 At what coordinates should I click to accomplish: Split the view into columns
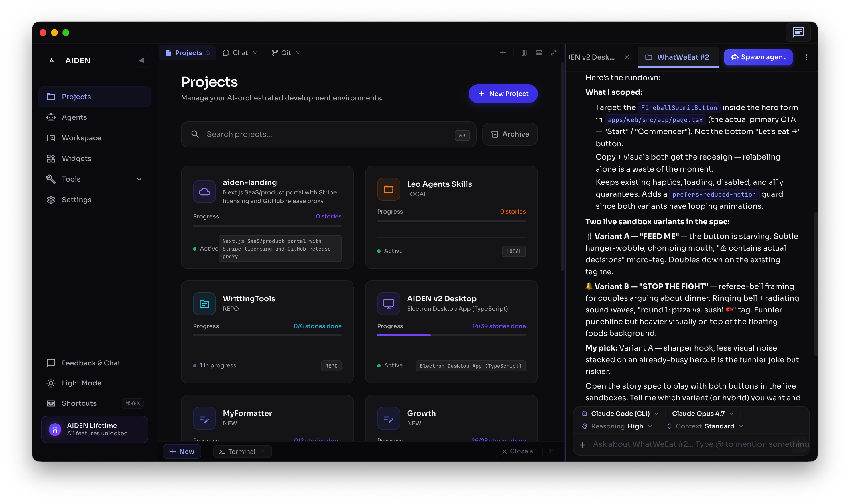pyautogui.click(x=524, y=53)
